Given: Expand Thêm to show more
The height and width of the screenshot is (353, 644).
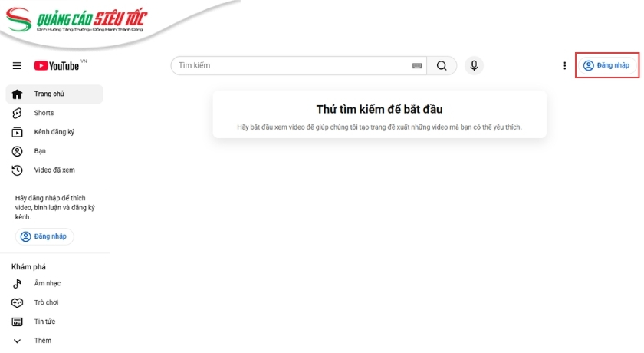Looking at the screenshot, I should coord(54,341).
